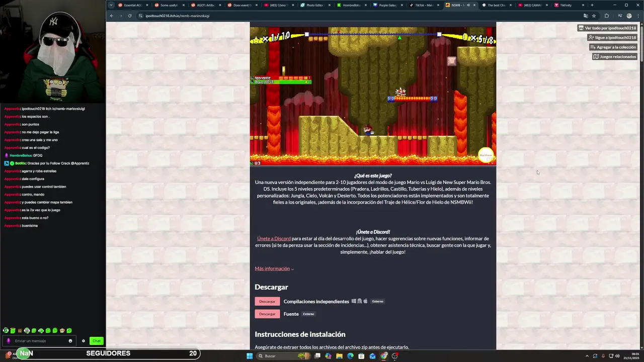Viewport: 644px width, 362px height.
Task: Click 'Sigue a ipodtouch0218' button
Action: [x=612, y=38]
